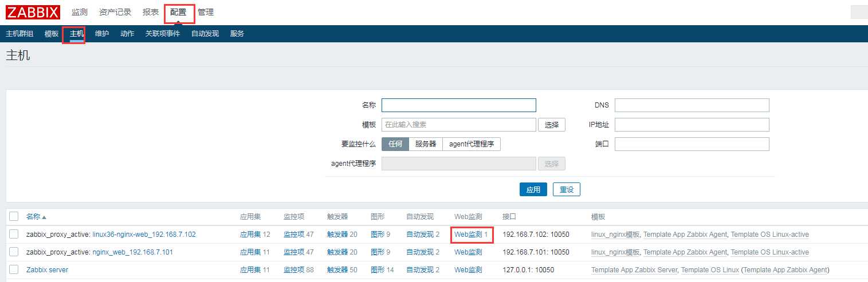
Task: Open the 管理 top menu
Action: click(206, 12)
